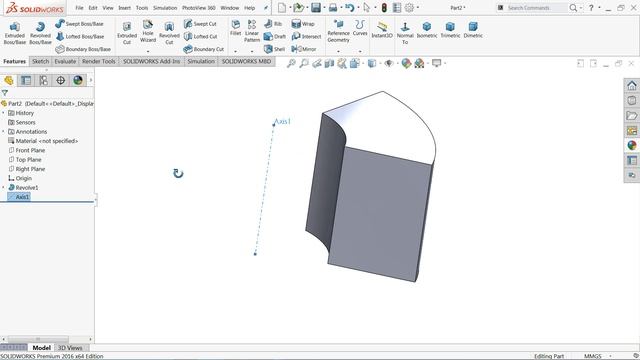Image resolution: width=640 pixels, height=360 pixels.
Task: Switch to Dimetric view
Action: tap(473, 30)
